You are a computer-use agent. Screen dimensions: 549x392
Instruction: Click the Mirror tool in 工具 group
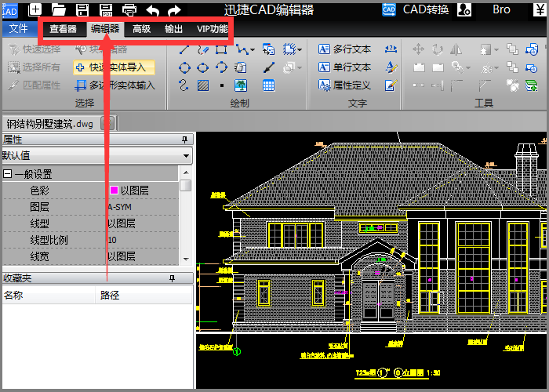click(456, 49)
